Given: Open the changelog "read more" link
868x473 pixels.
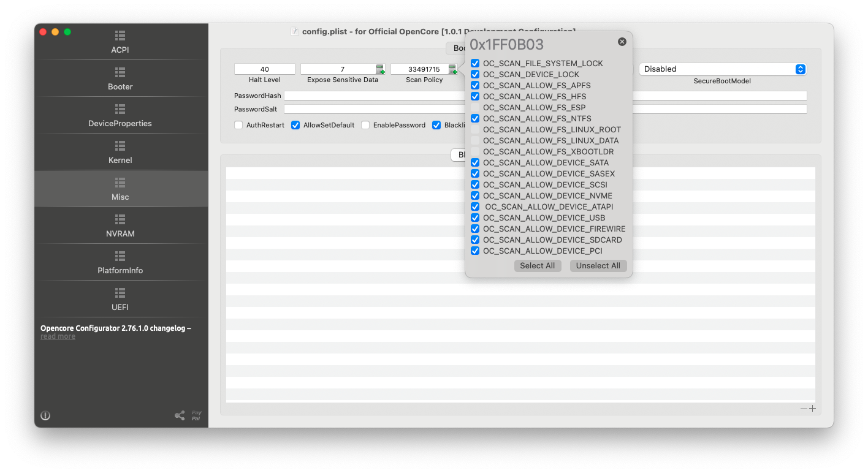Looking at the screenshot, I should coord(58,336).
